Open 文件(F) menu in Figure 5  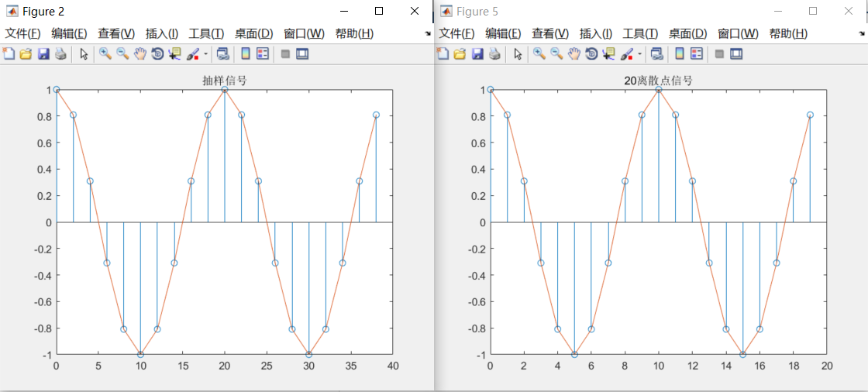[x=456, y=33]
